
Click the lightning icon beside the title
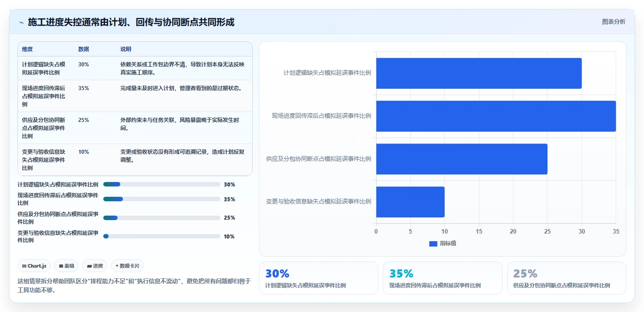(21, 22)
